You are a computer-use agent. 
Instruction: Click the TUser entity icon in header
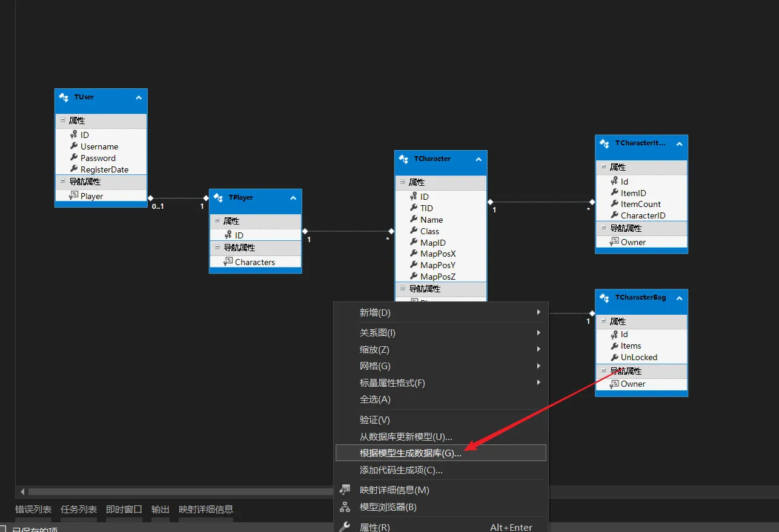click(x=64, y=97)
